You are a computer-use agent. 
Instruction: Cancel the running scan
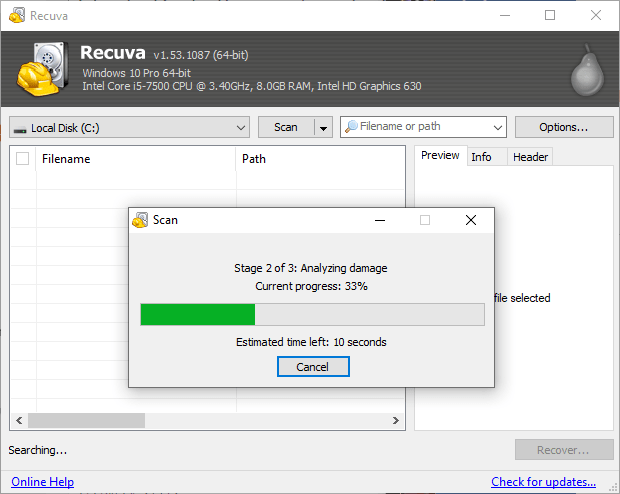[x=313, y=367]
